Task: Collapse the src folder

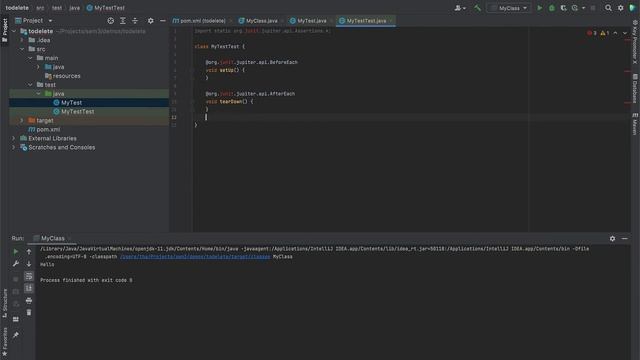Action: (x=22, y=49)
